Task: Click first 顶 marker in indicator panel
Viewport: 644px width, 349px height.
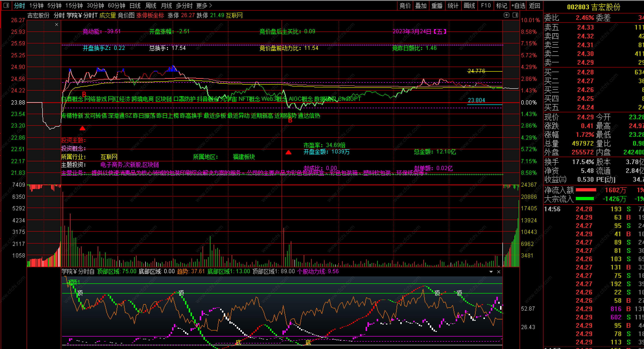Action: pyautogui.click(x=80, y=293)
